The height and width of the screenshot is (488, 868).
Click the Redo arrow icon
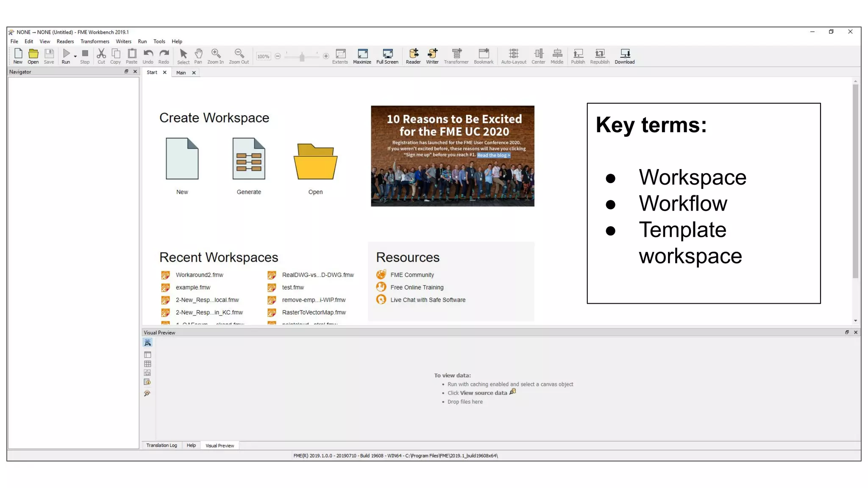point(164,56)
